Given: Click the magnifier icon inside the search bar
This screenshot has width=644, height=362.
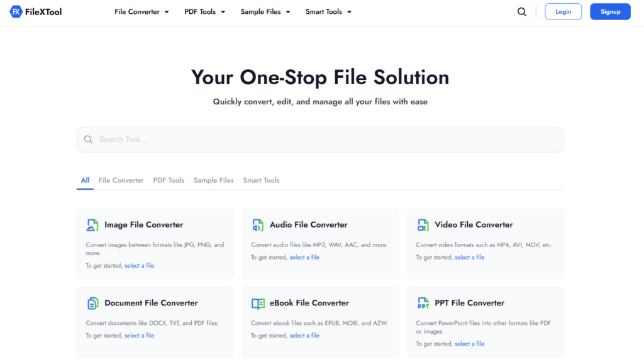Looking at the screenshot, I should pyautogui.click(x=88, y=139).
